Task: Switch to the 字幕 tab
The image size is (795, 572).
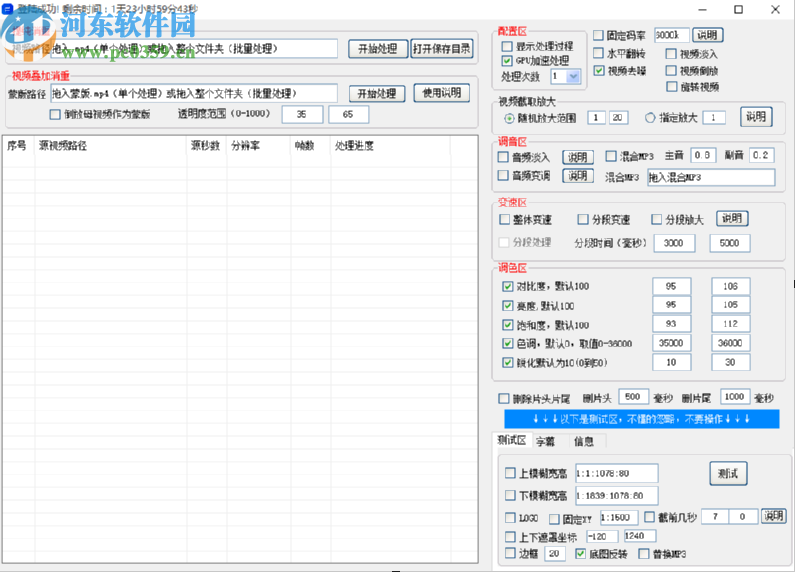Action: (x=545, y=441)
